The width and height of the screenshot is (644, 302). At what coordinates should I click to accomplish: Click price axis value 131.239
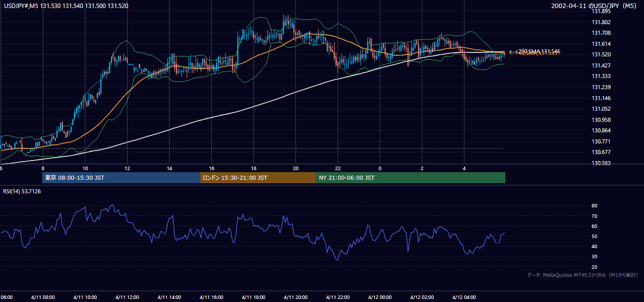click(601, 87)
